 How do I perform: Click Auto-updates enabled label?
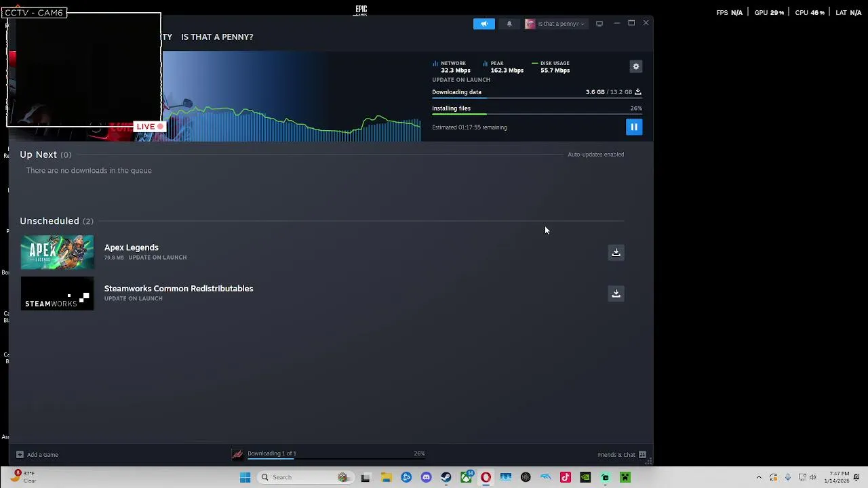[x=595, y=155]
